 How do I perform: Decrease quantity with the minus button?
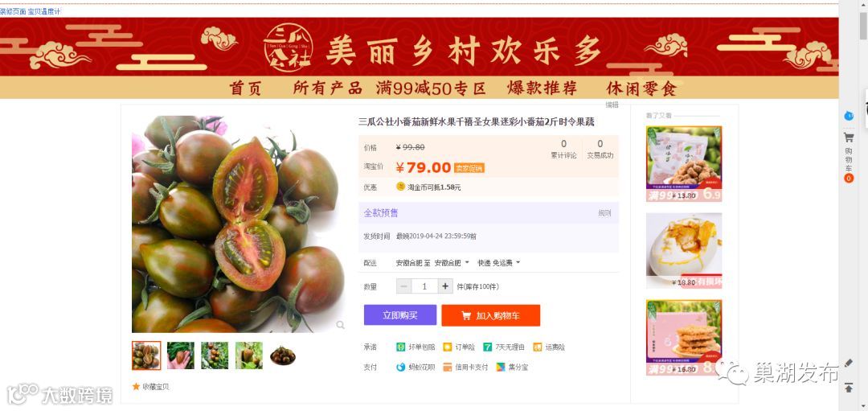[403, 286]
